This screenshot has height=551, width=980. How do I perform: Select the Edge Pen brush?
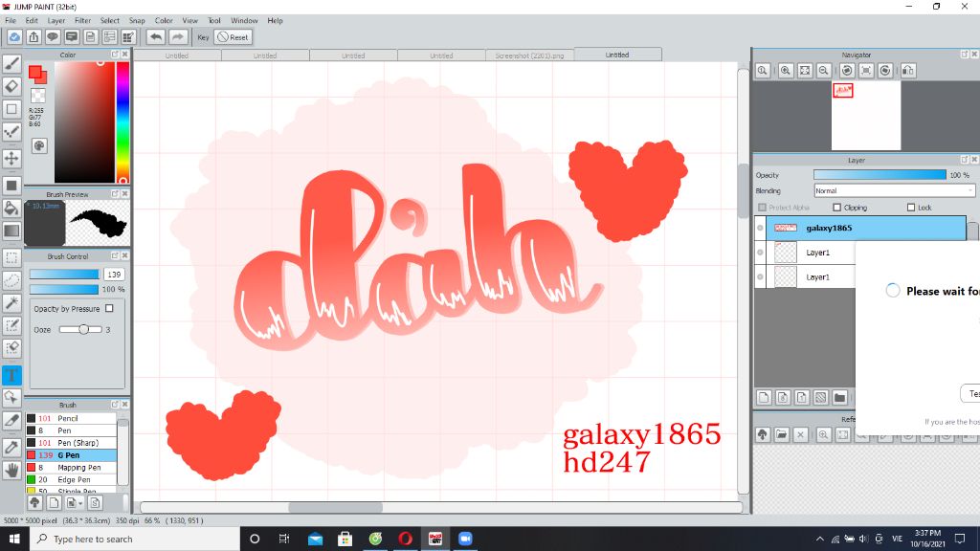71,480
